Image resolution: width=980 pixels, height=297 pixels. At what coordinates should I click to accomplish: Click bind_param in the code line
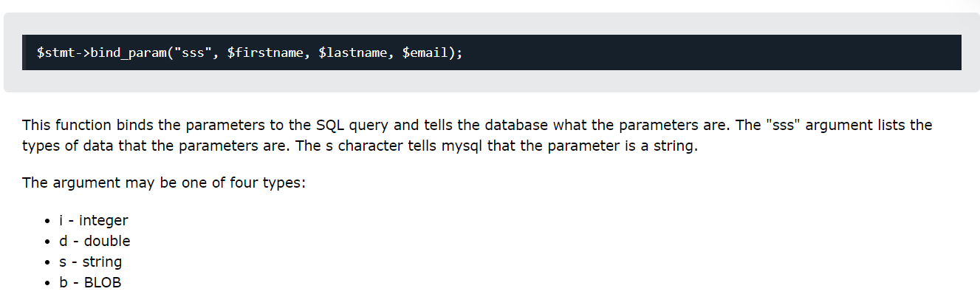123,54
